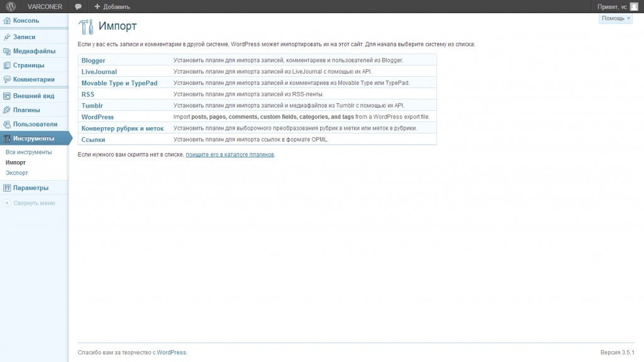Click the Свернуть меню text
Image resolution: width=644 pixels, height=362 pixels.
34,203
